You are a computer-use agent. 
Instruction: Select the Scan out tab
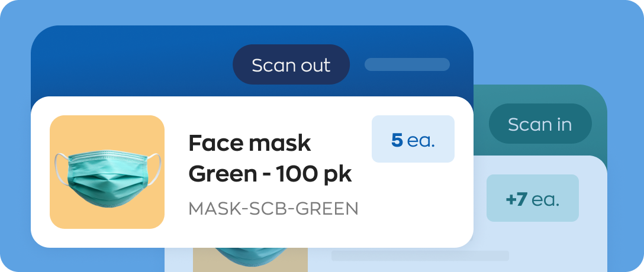click(291, 64)
